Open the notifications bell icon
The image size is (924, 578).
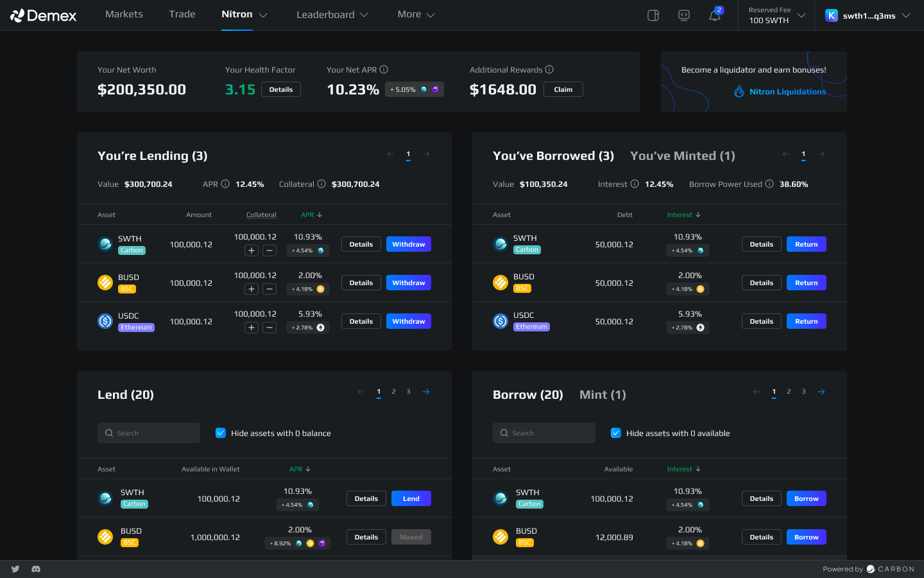714,15
